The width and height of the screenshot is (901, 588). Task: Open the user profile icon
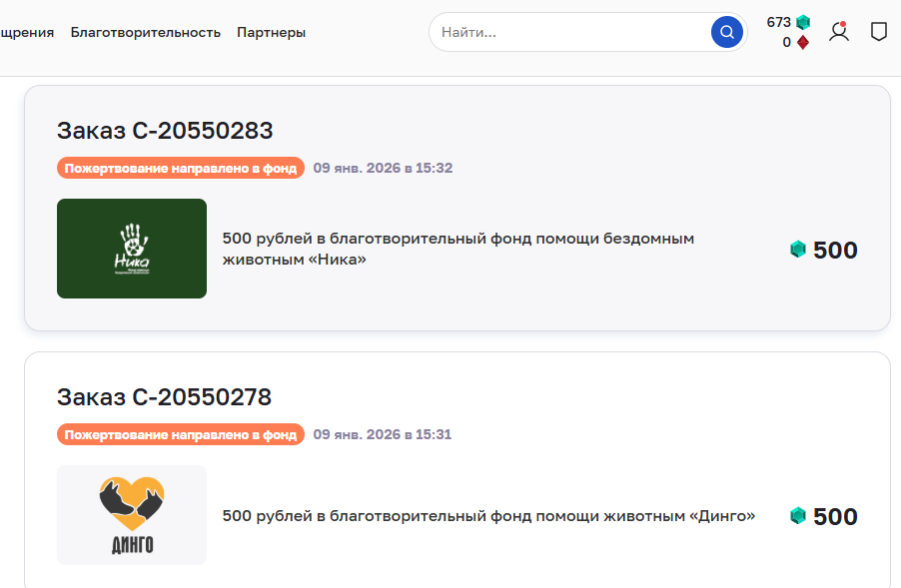(839, 32)
